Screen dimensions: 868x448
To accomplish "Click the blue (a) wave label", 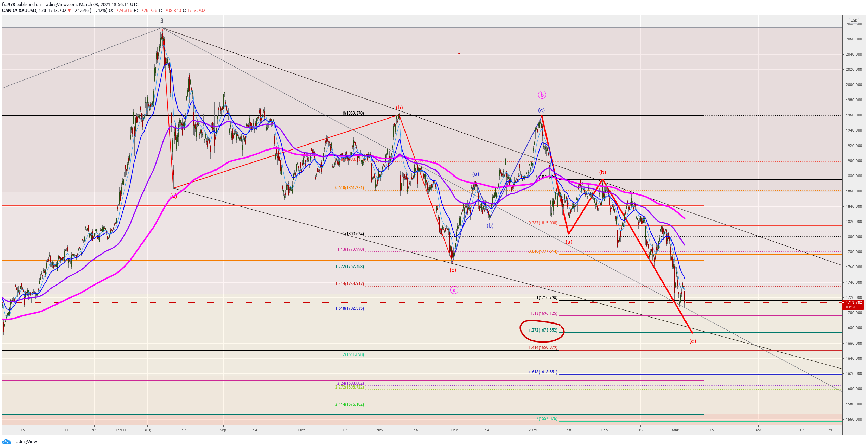I will [x=476, y=174].
